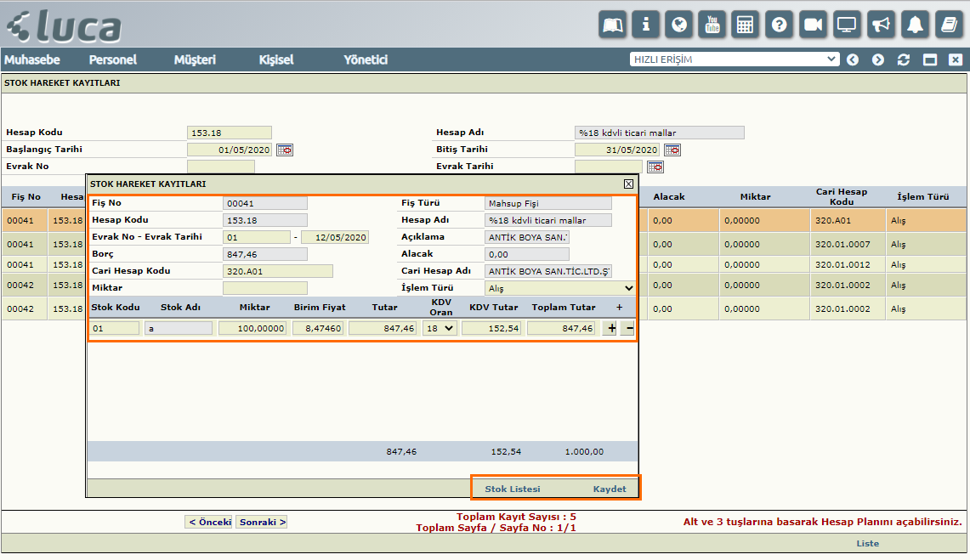Open the Kişisel menu

pos(276,60)
